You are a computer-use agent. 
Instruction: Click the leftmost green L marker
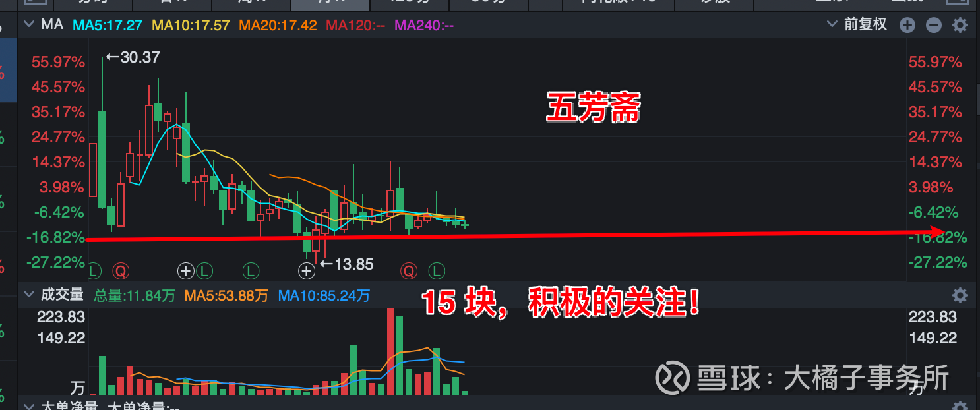coord(94,270)
